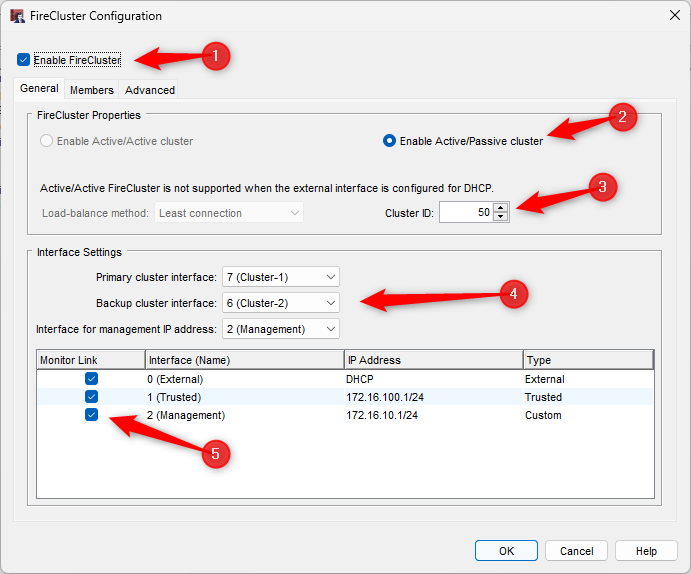691x574 pixels.
Task: Toggle Monitor Link for 2 (Management)
Action: (91, 415)
